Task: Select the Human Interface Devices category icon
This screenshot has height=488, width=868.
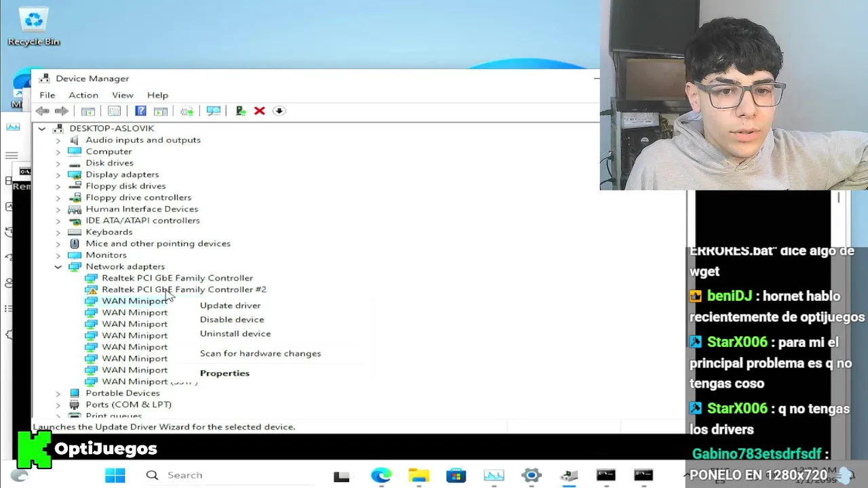Action: (75, 209)
